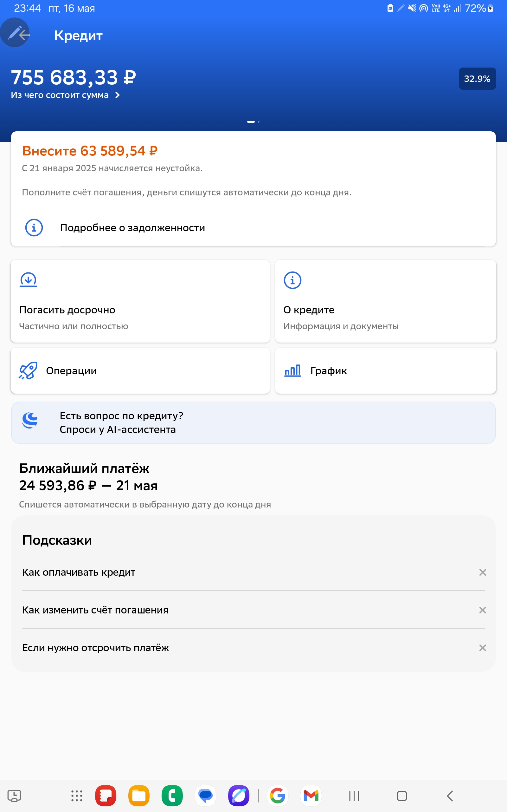Open 'Если нужно отсрочить платёж' hint
The image size is (507, 812).
click(x=96, y=648)
